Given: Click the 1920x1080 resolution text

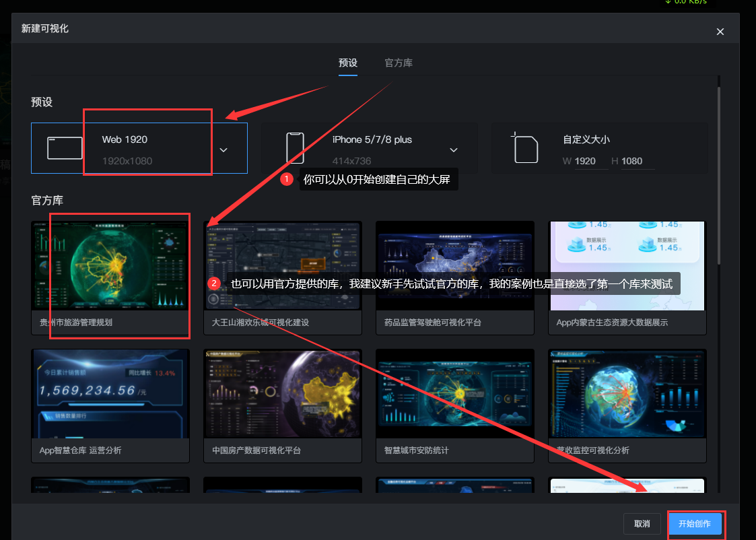Looking at the screenshot, I should tap(127, 161).
